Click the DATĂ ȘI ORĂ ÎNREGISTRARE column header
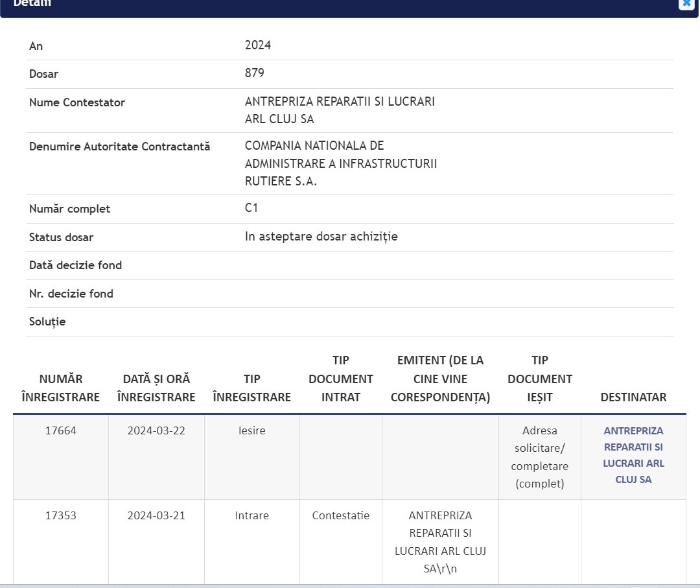700x588 pixels. click(x=156, y=388)
